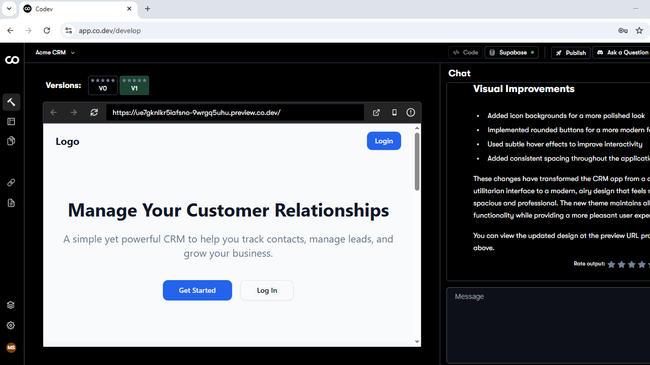The width and height of the screenshot is (650, 365).
Task: Select version V0
Action: (103, 85)
